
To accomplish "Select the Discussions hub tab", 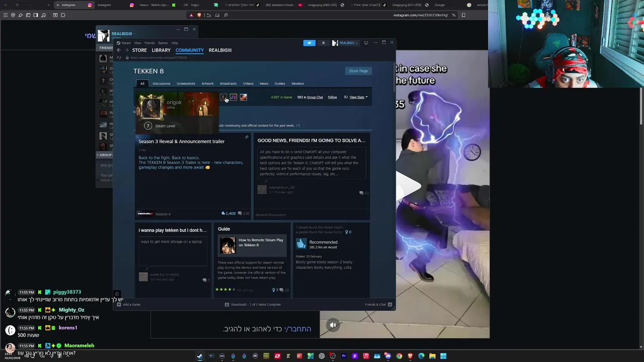I will point(162,83).
